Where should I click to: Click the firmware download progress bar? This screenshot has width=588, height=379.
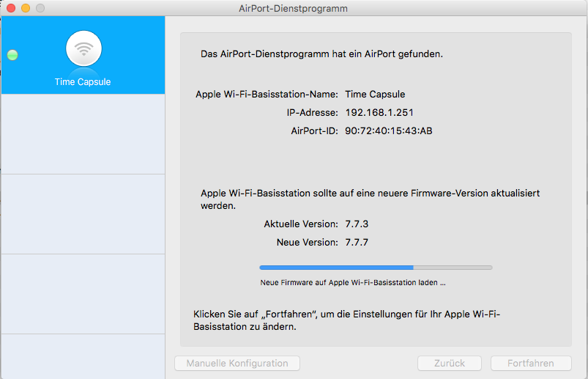(376, 268)
